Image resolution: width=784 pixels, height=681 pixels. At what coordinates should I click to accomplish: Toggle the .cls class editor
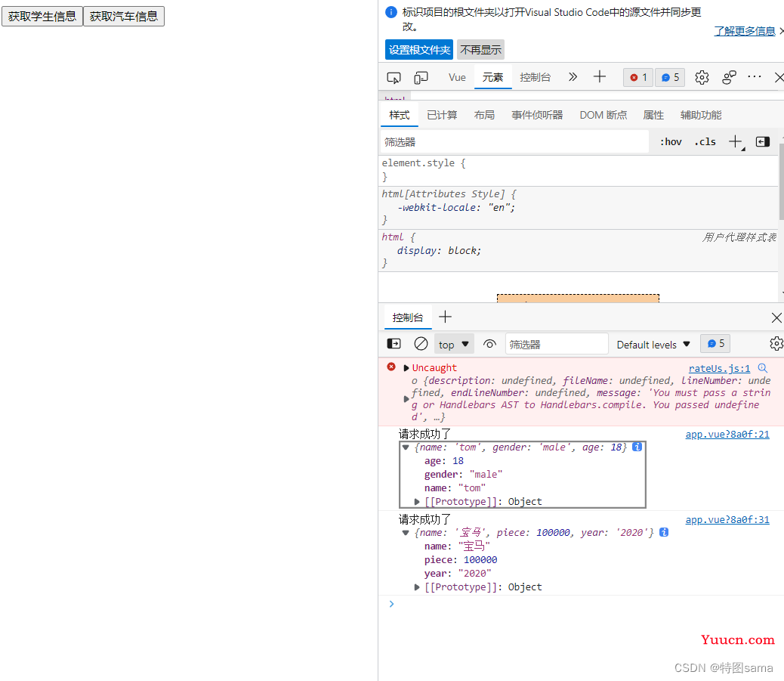point(705,142)
